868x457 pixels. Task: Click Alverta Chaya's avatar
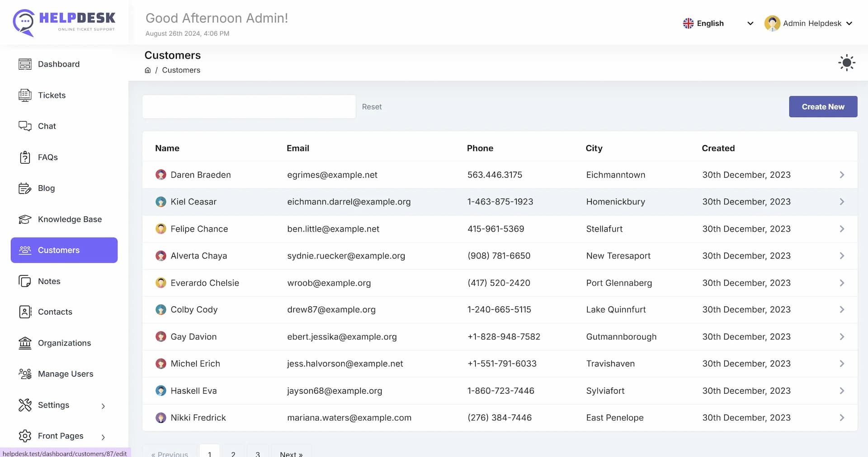click(x=160, y=256)
